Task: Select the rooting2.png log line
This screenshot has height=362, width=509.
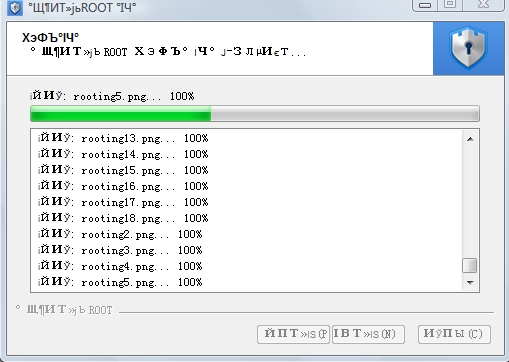Action: click(x=120, y=234)
